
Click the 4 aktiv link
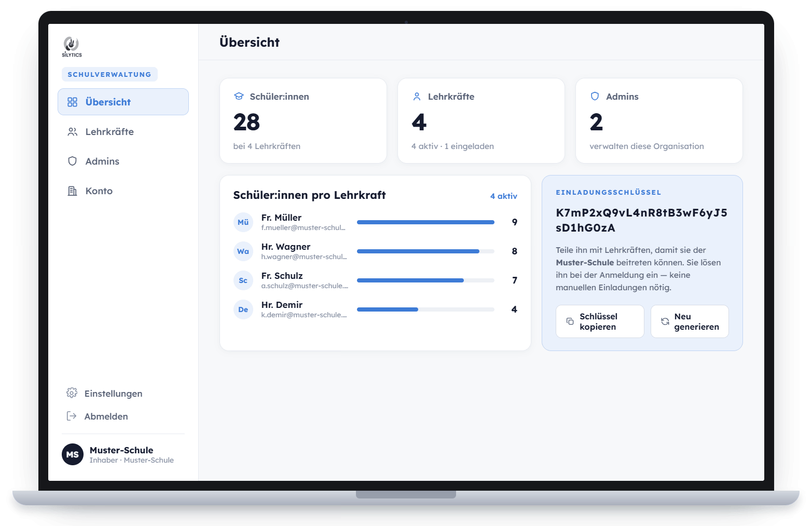(504, 196)
